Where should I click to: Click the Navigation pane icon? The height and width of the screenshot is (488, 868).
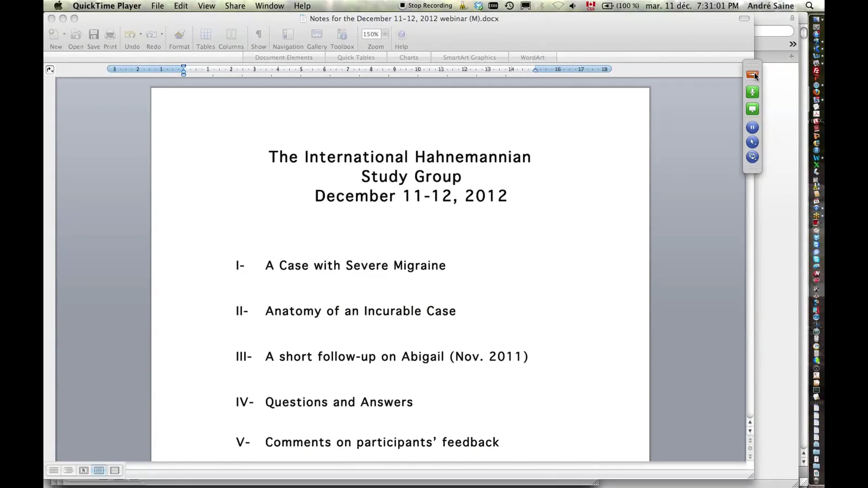tap(288, 34)
